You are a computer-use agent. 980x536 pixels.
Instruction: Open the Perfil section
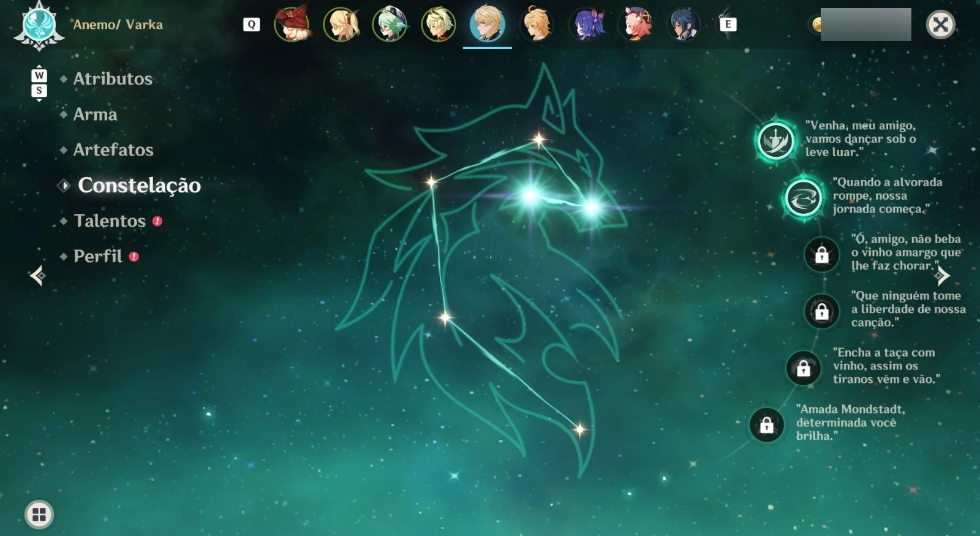point(98,256)
